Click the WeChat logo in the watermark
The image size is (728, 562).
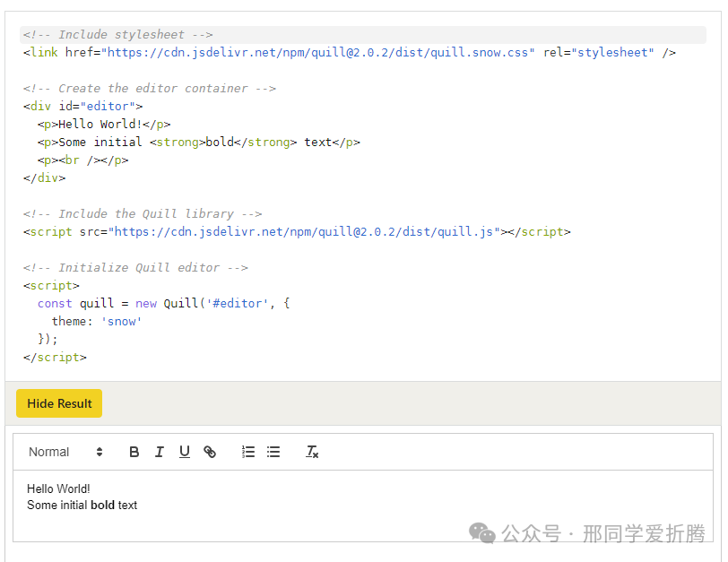click(482, 533)
